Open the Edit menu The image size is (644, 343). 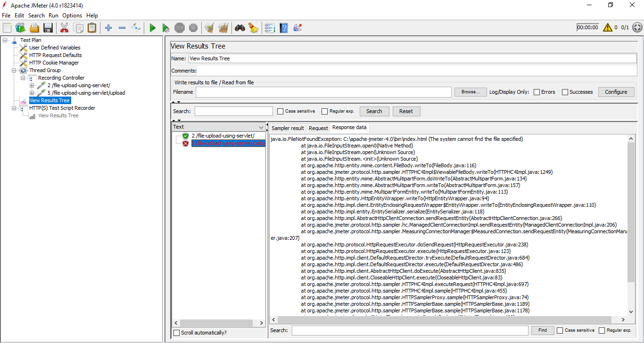(19, 16)
